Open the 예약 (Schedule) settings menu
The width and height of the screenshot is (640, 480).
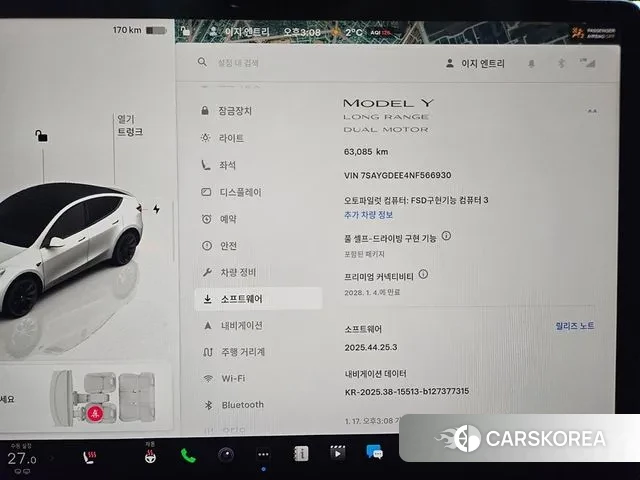click(219, 219)
